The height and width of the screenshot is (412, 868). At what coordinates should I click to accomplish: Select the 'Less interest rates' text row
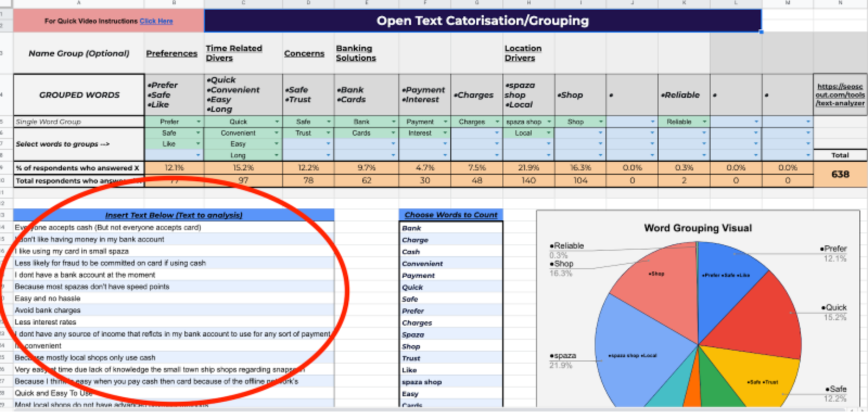click(174, 322)
